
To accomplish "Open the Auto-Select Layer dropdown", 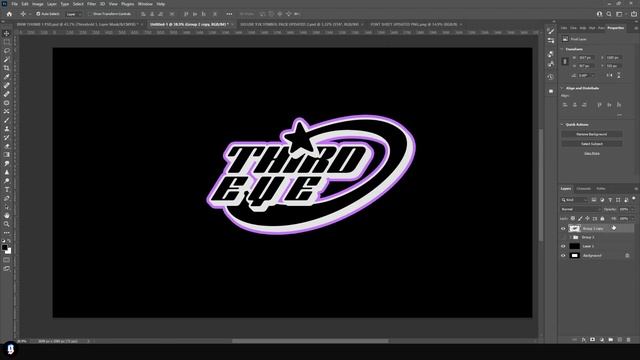I will point(74,14).
